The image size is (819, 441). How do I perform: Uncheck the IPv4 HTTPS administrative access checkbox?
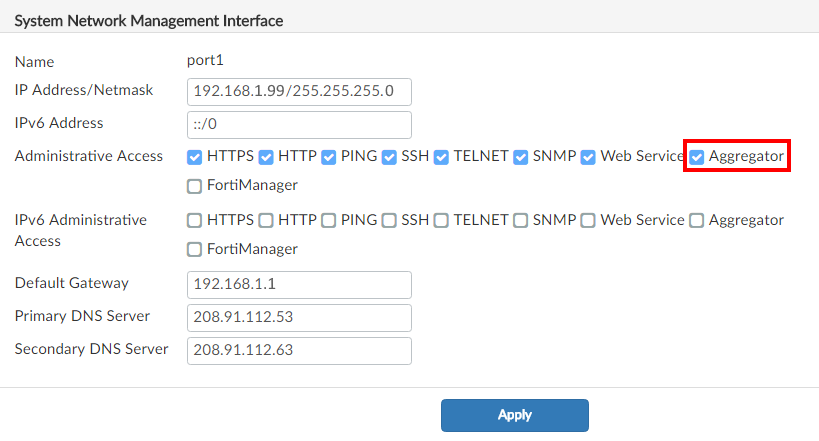coord(194,157)
